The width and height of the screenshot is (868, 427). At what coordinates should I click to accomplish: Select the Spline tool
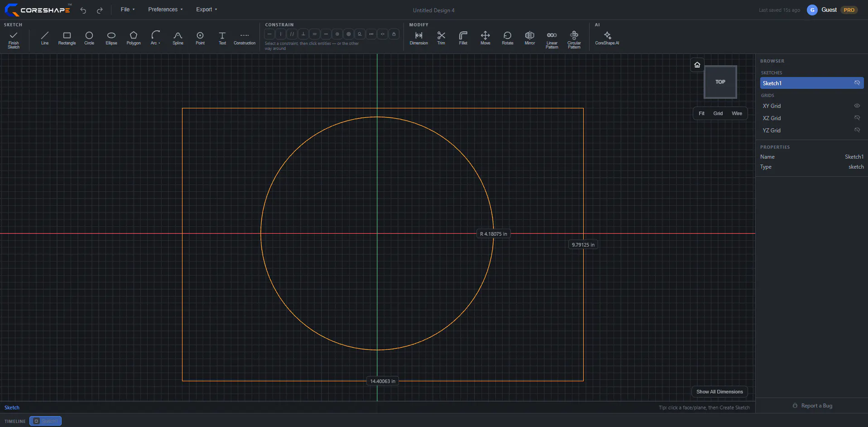coord(178,38)
